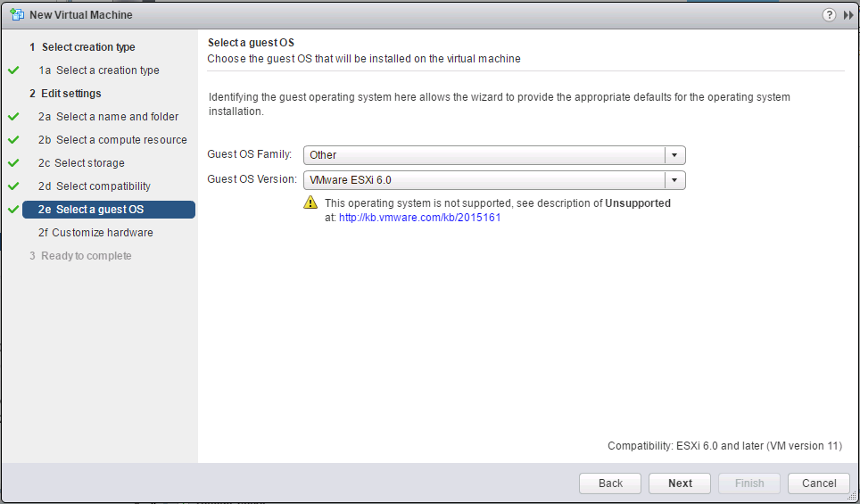Click green checkmark beside Select a compute resource
This screenshot has width=860, height=504.
click(x=13, y=140)
